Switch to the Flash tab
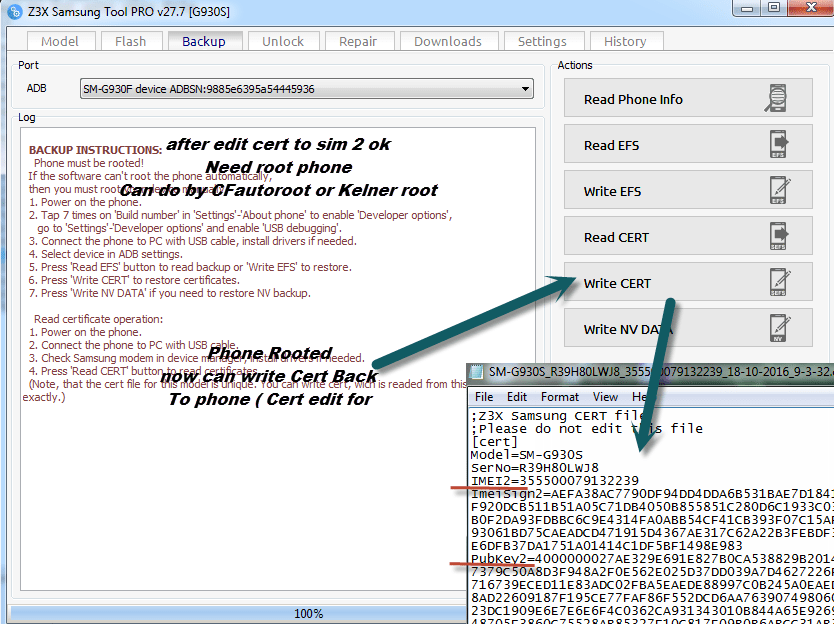Image resolution: width=834 pixels, height=624 pixels. click(x=130, y=41)
